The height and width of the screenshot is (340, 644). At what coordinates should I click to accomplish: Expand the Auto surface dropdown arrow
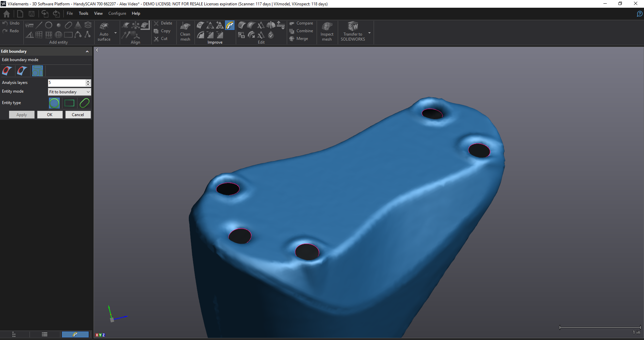116,33
